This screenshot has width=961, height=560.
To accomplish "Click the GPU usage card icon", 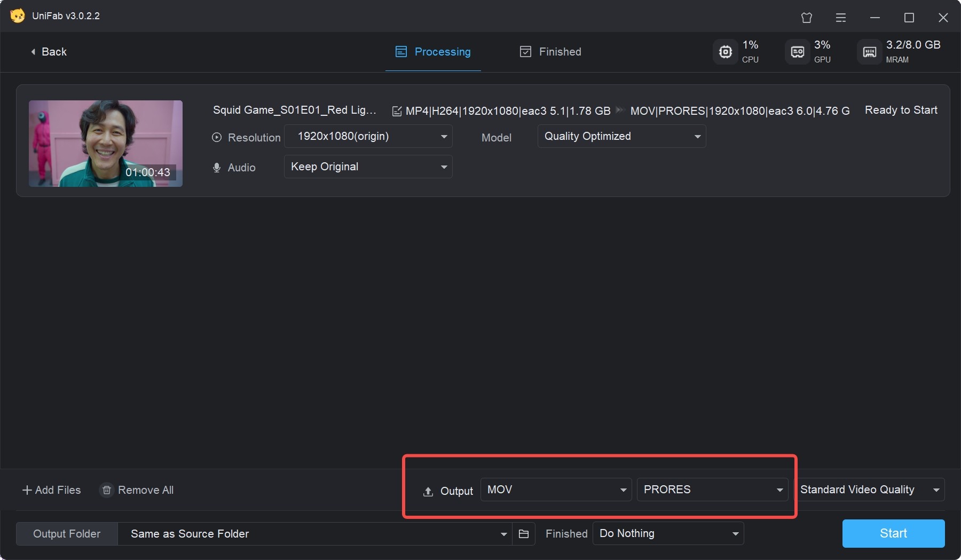I will click(x=798, y=52).
